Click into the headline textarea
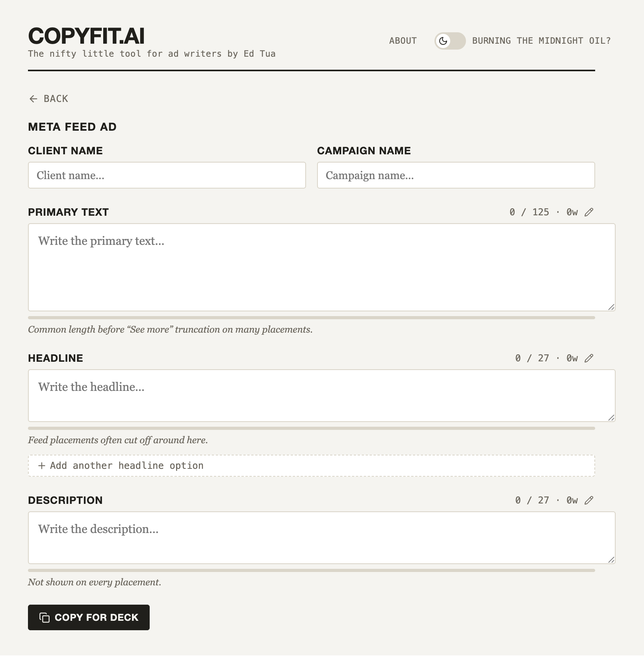Image resolution: width=644 pixels, height=657 pixels. 322,396
